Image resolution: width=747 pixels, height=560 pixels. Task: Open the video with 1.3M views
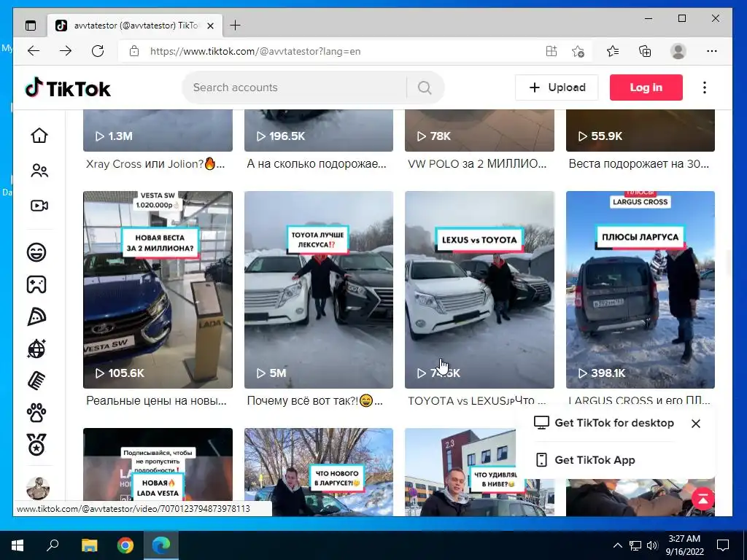pyautogui.click(x=158, y=131)
